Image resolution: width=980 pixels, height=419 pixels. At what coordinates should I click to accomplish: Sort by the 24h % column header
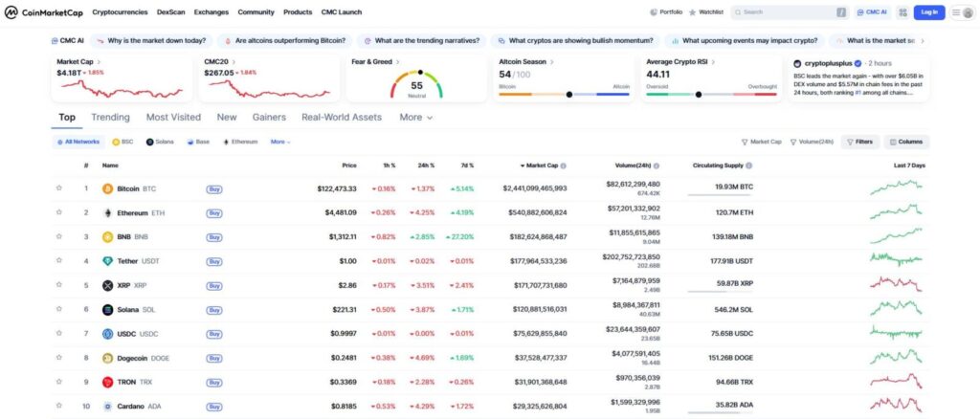coord(426,165)
